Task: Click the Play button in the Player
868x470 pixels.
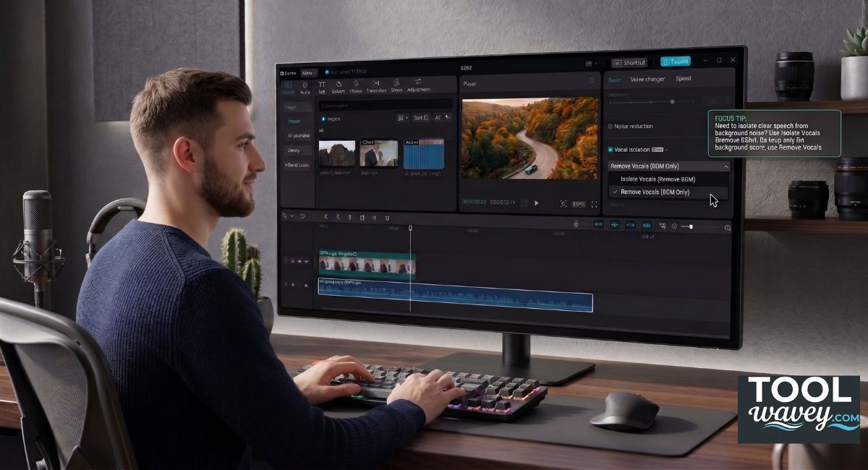Action: coord(536,203)
